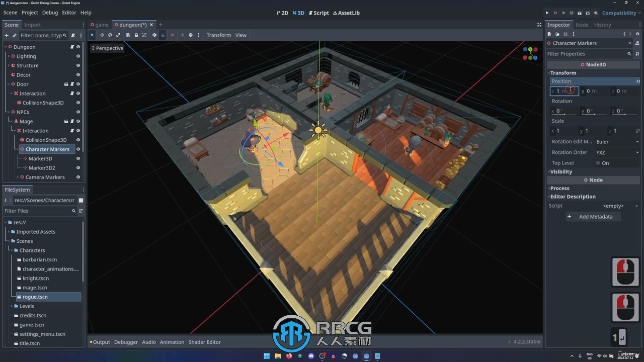Switch to the Import tab
Viewport: 644px width, 362px height.
click(x=33, y=25)
